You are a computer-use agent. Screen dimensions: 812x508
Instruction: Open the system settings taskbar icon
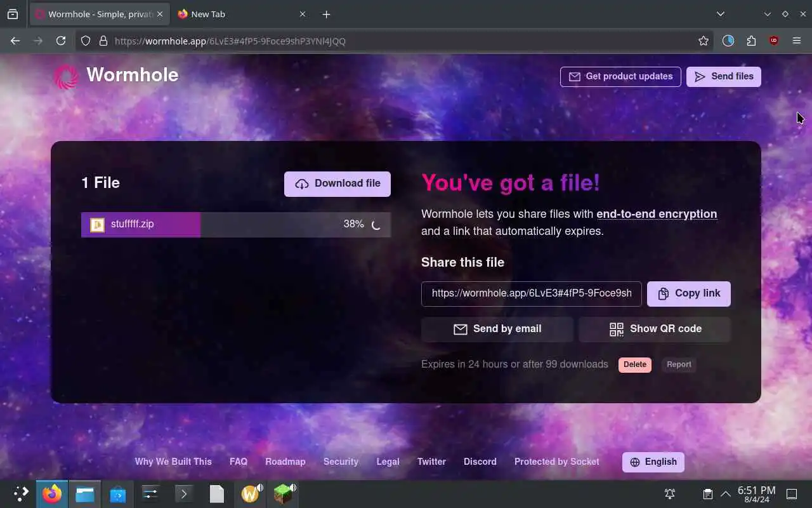[x=151, y=493]
